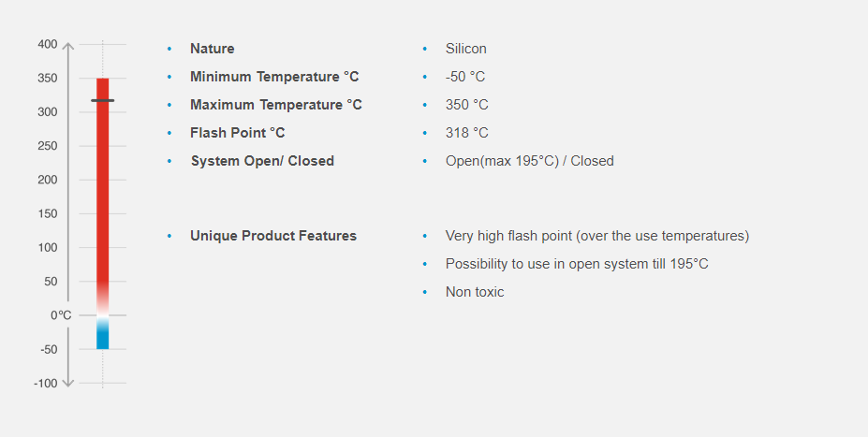Click the blue cold section of thermometer
868x437 pixels.
103,336
